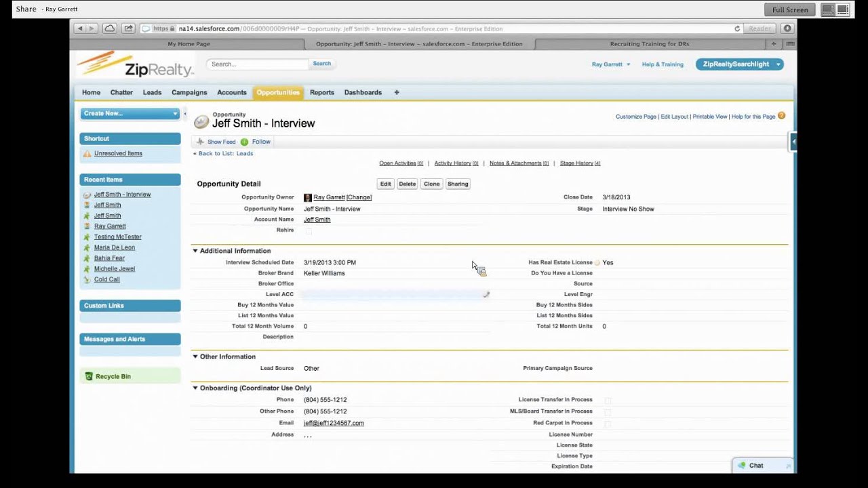
Task: Click the jeff@jeff1234567.com email link
Action: click(x=334, y=423)
